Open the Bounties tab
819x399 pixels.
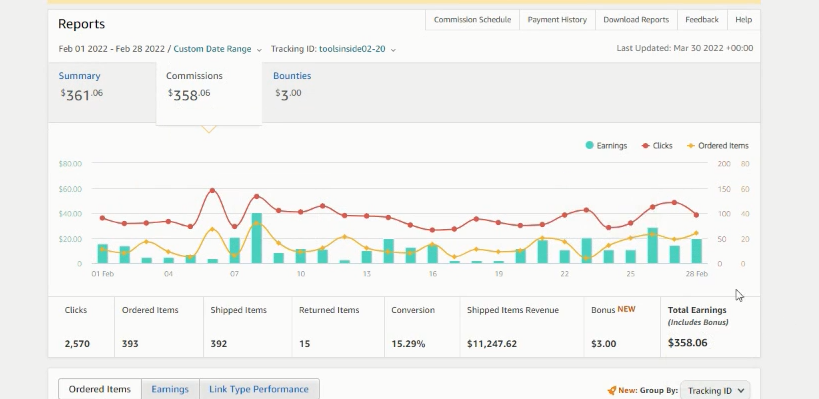pos(292,76)
